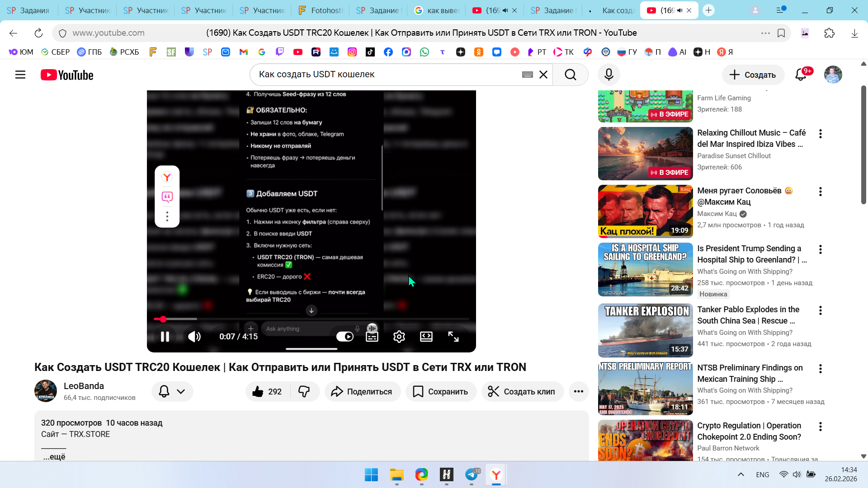868x488 pixels.
Task: Enter fullscreen mode in video player
Action: tap(453, 337)
